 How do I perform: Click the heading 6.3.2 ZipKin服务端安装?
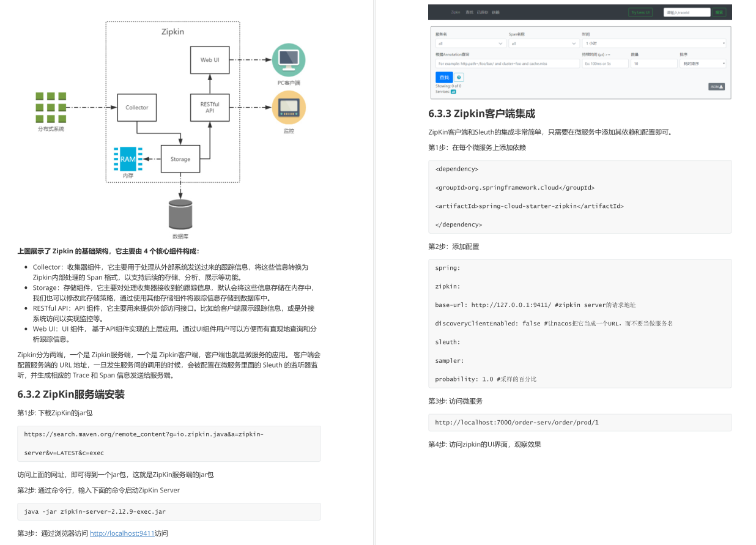pyautogui.click(x=71, y=394)
